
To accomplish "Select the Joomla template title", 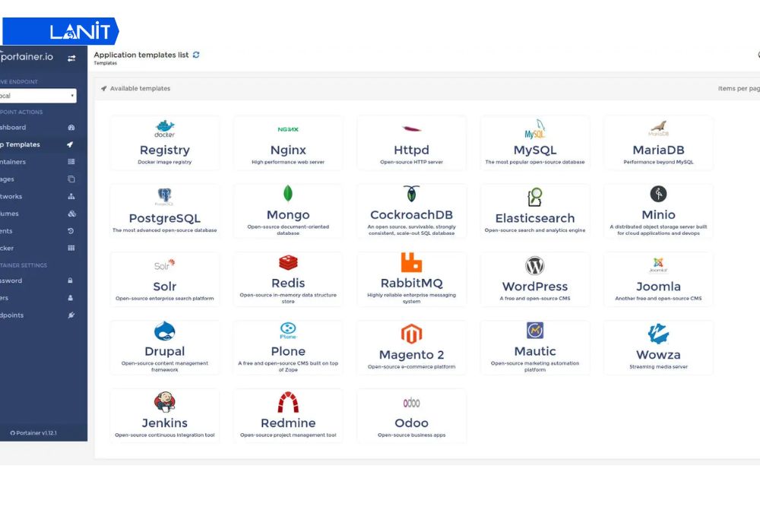I will point(658,287).
